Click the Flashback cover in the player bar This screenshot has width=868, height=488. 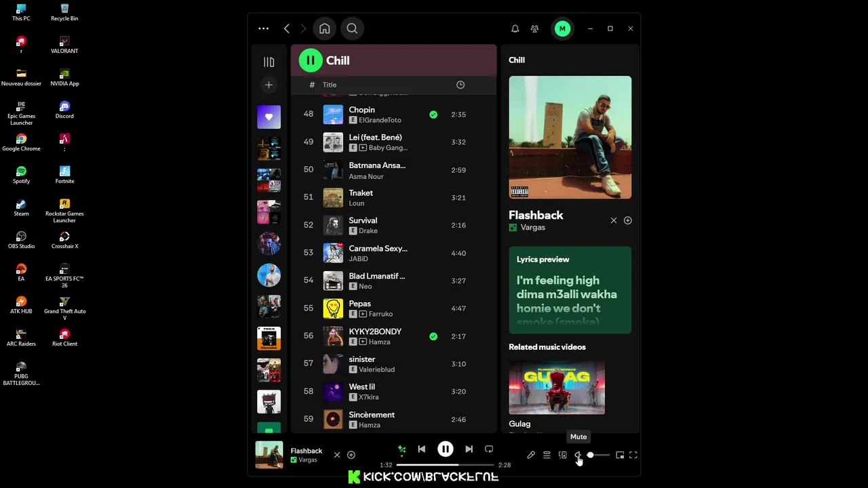[269, 455]
